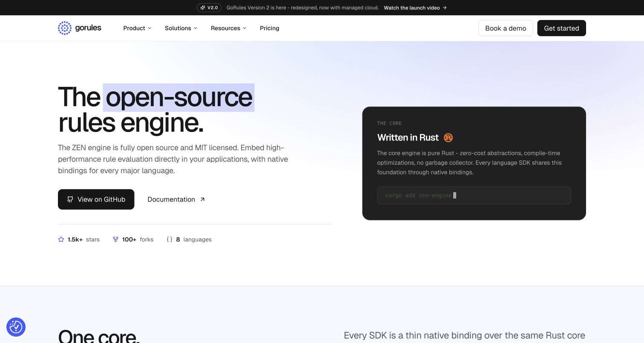Image resolution: width=644 pixels, height=343 pixels.
Task: Click the highlighted open-source headline text
Action: [x=178, y=97]
